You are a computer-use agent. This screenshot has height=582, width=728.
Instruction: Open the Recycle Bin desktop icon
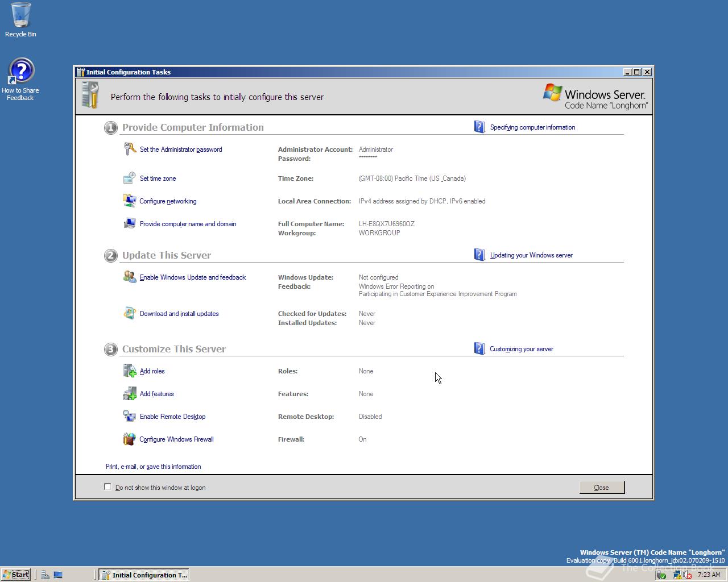(x=20, y=20)
